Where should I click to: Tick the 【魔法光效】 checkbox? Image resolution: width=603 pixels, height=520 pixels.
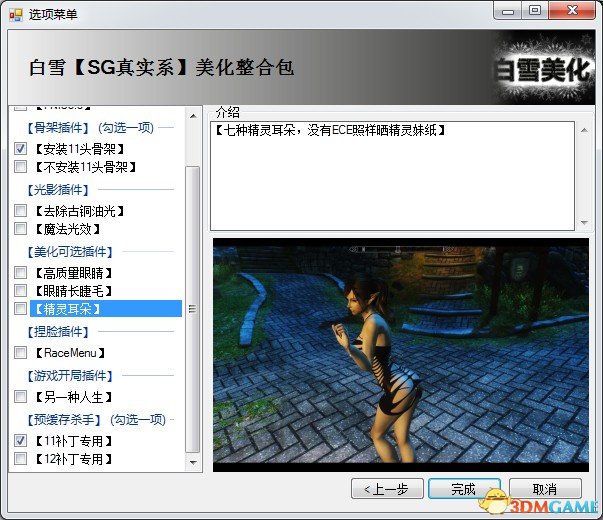tap(20, 229)
